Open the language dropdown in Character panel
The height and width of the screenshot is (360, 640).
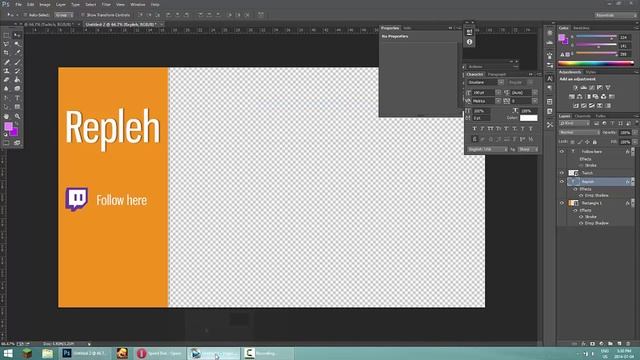487,149
